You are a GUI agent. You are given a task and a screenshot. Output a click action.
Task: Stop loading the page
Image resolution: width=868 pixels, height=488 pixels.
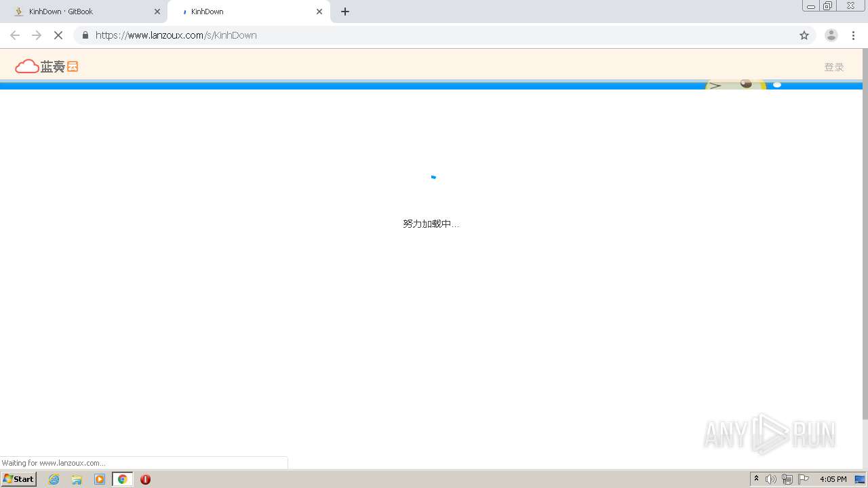58,35
